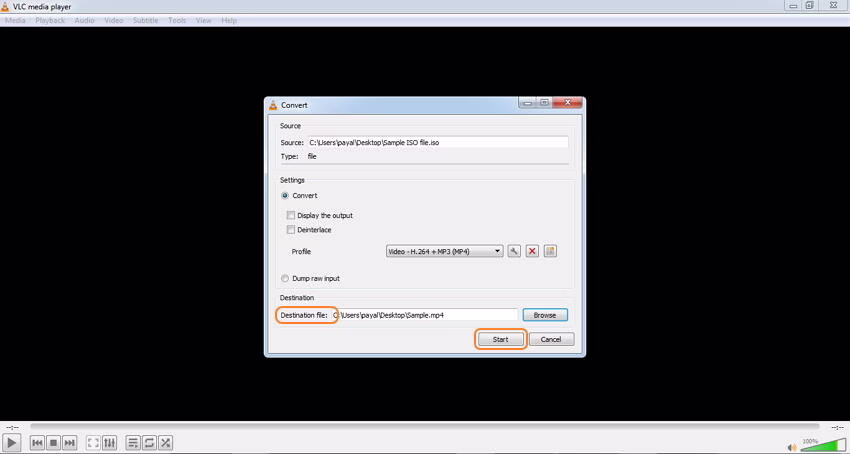850x454 pixels.
Task: Open the Media menu
Action: pyautogui.click(x=15, y=21)
